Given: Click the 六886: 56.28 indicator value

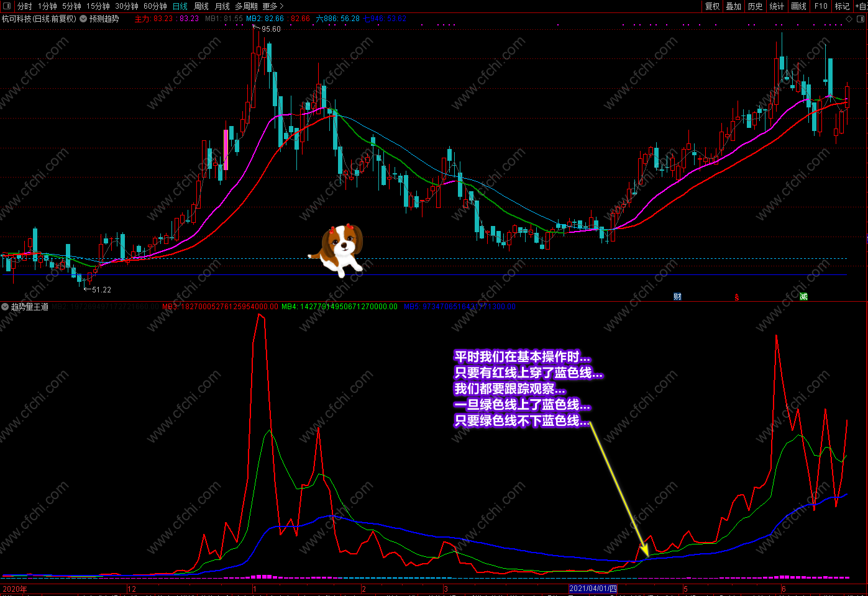Looking at the screenshot, I should click(x=337, y=19).
